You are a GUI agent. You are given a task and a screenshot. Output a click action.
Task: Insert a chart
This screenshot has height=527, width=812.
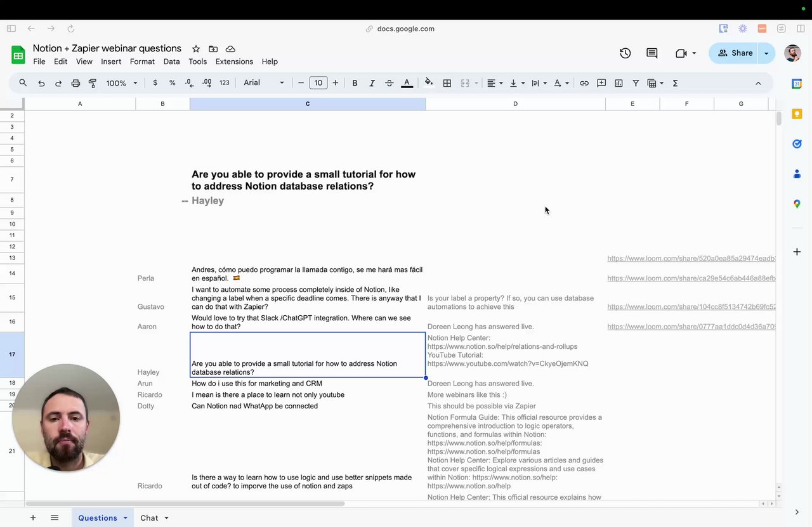[x=619, y=83]
